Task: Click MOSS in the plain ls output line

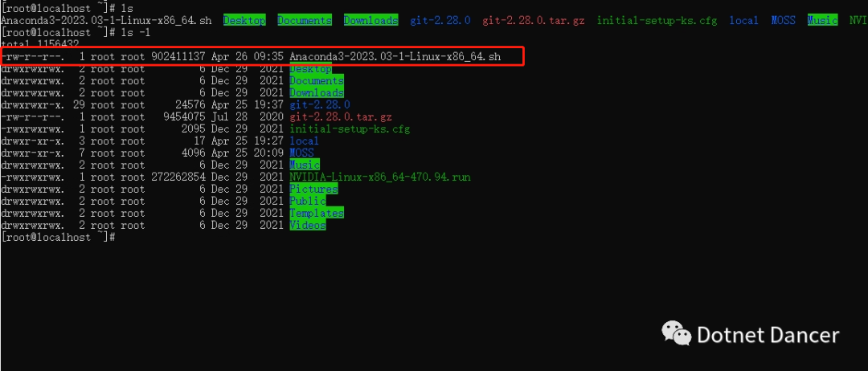Action: 784,20
